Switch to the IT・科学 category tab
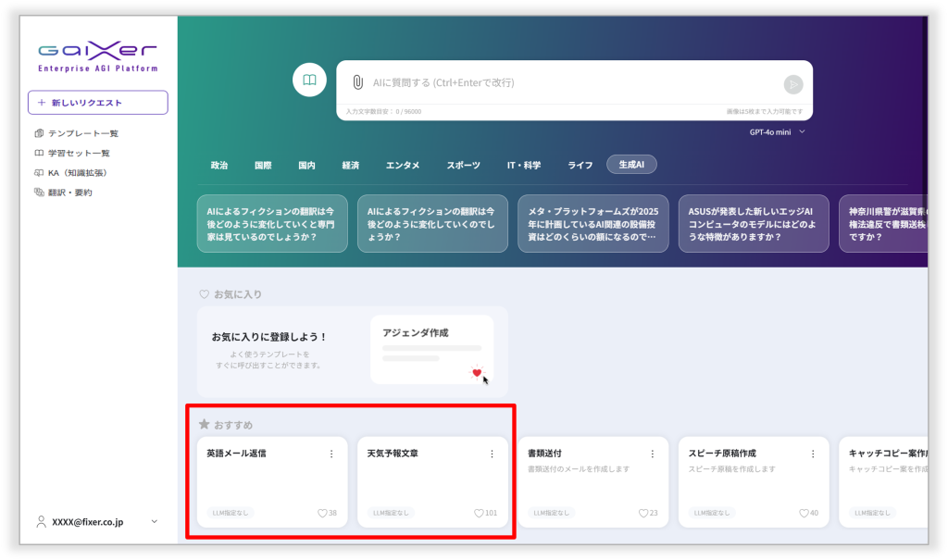This screenshot has height=560, width=948. (523, 166)
